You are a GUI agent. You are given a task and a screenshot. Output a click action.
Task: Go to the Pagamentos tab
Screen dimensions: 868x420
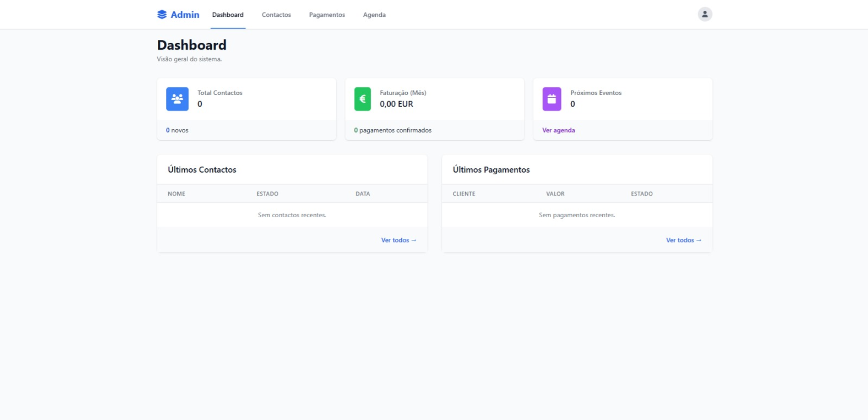click(x=327, y=15)
